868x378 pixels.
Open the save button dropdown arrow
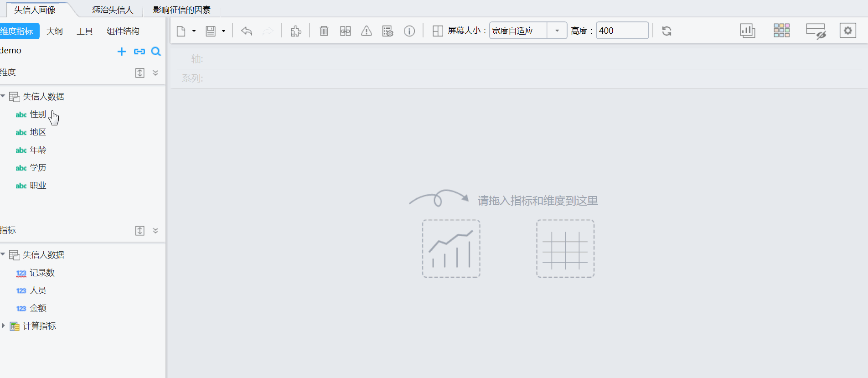(223, 31)
